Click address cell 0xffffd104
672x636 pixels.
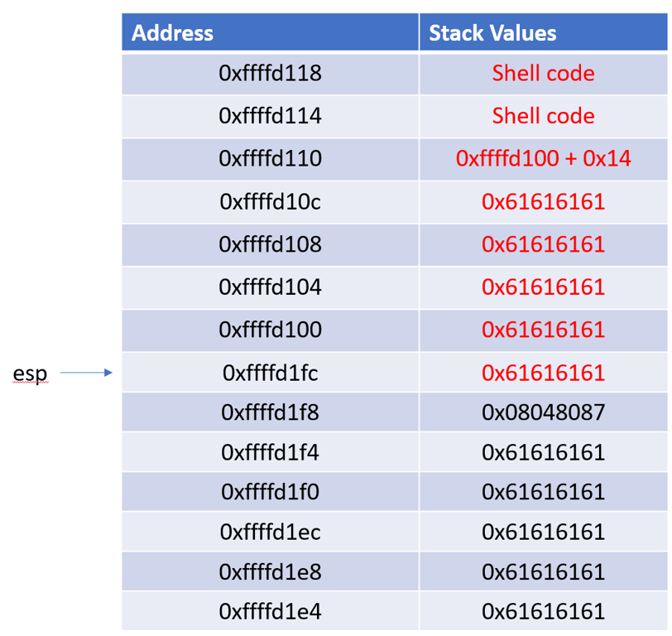coord(270,287)
